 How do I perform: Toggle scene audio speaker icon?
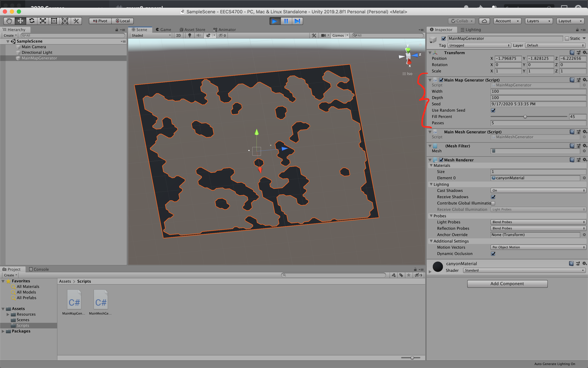pos(199,35)
